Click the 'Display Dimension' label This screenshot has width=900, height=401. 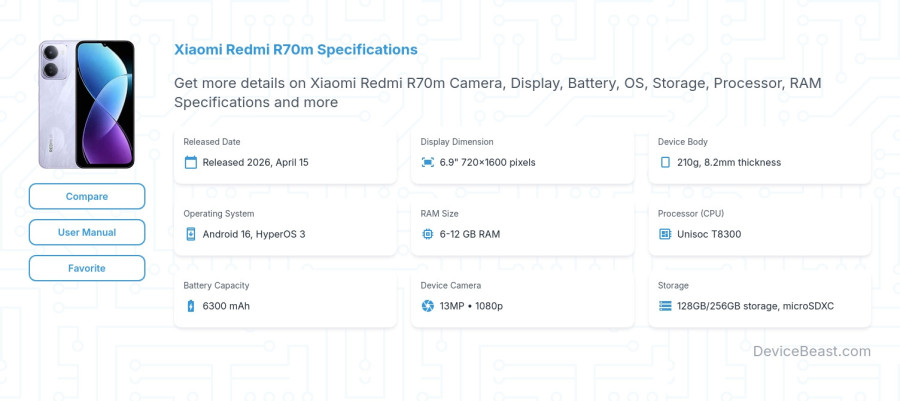point(457,142)
